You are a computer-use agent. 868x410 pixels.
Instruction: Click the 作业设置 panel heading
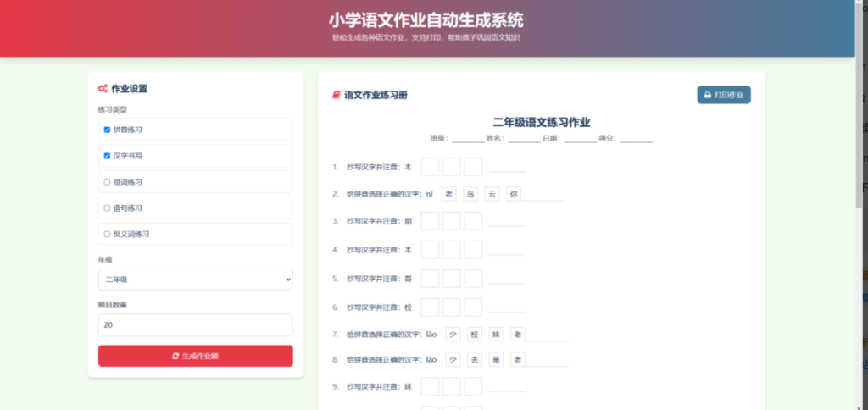129,89
